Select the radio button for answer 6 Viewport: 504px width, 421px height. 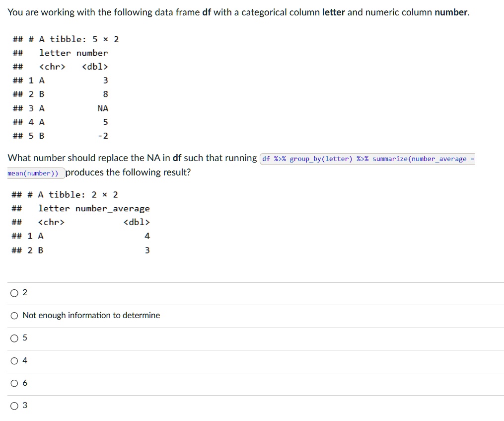14,383
